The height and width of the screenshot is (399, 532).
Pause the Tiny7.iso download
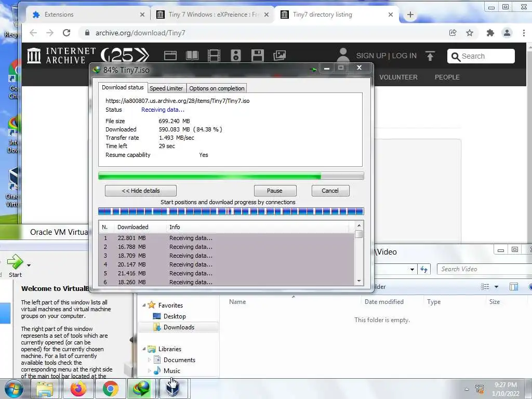pyautogui.click(x=275, y=191)
